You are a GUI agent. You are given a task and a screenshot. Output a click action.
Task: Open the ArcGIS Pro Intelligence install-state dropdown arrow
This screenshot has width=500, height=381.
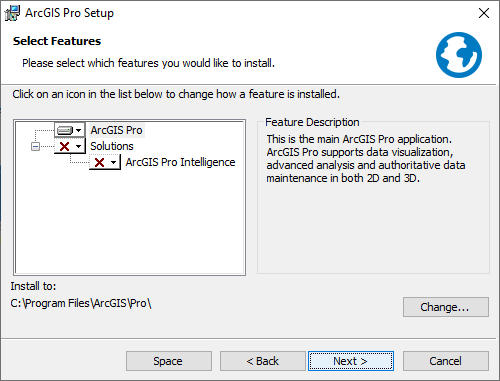[114, 162]
